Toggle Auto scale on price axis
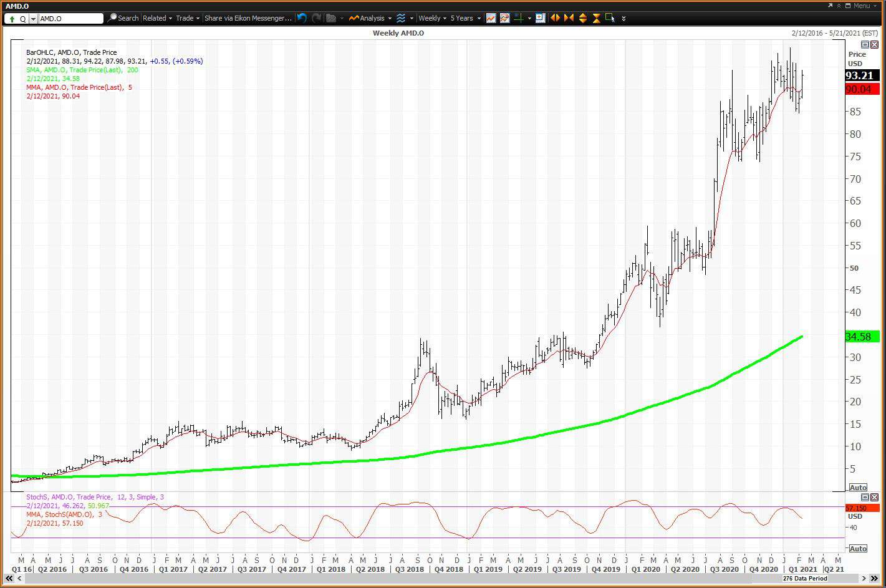 (x=858, y=488)
